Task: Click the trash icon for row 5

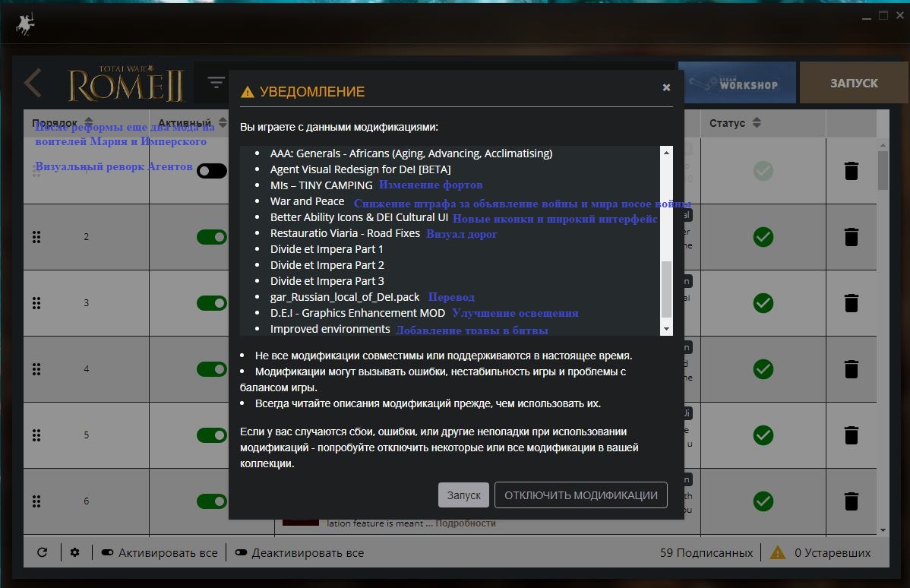Action: 851,435
